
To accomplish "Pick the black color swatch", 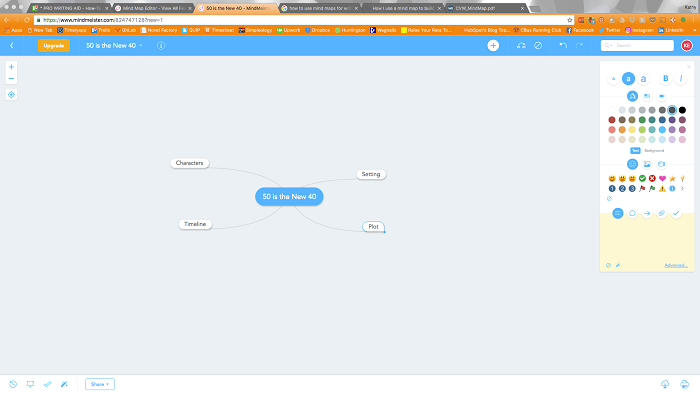I will pos(682,110).
